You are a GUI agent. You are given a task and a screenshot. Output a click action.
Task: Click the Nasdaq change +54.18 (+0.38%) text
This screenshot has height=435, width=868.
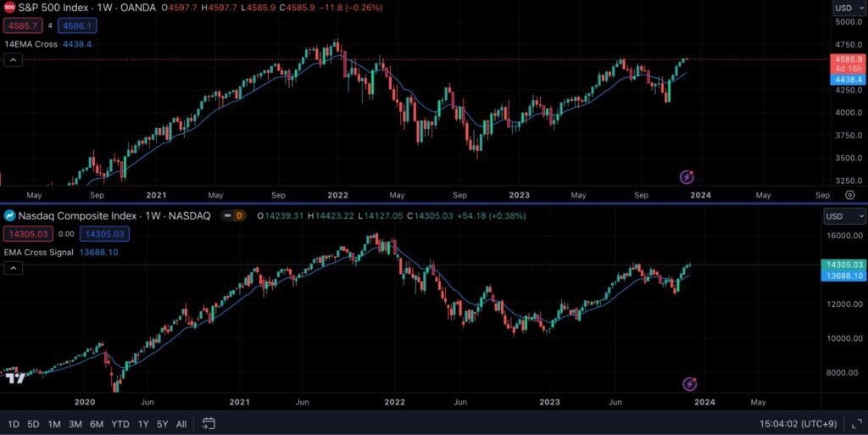click(x=491, y=216)
